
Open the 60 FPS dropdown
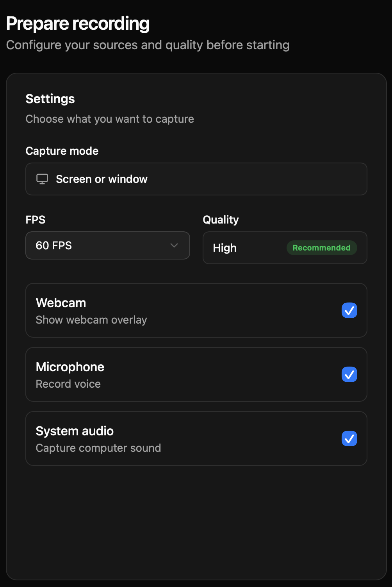pos(107,245)
